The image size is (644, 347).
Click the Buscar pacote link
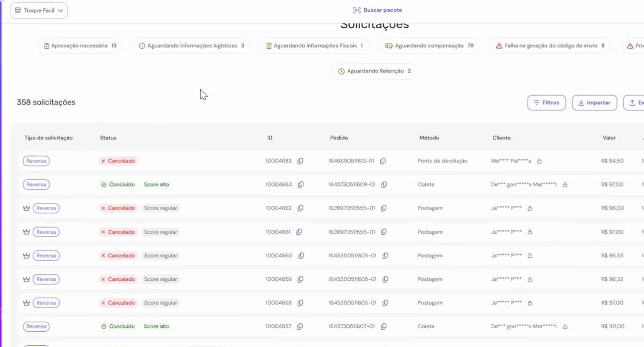pyautogui.click(x=378, y=10)
